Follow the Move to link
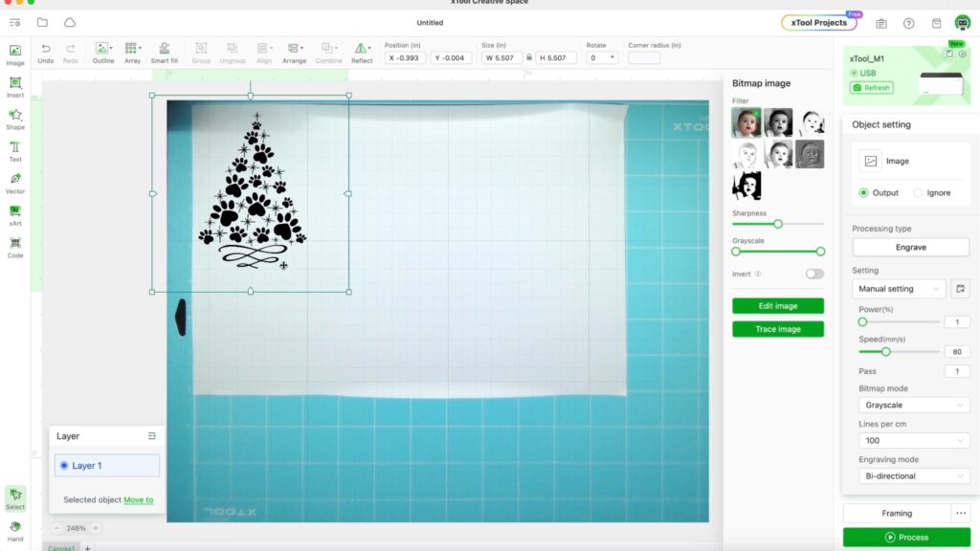The width and height of the screenshot is (980, 551). click(x=138, y=499)
